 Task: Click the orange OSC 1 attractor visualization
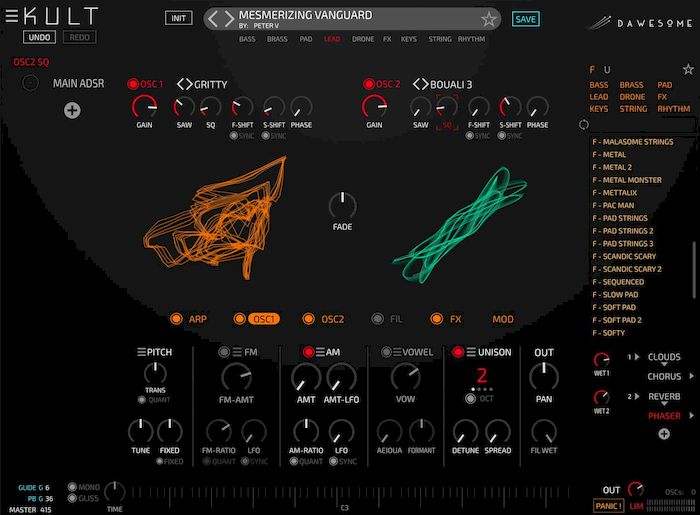215,219
